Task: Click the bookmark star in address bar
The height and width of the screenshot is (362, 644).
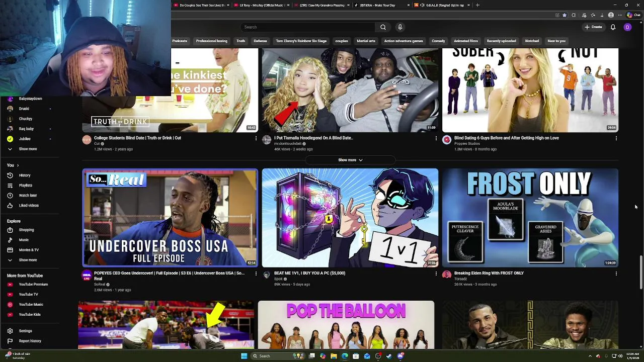Action: [565, 15]
